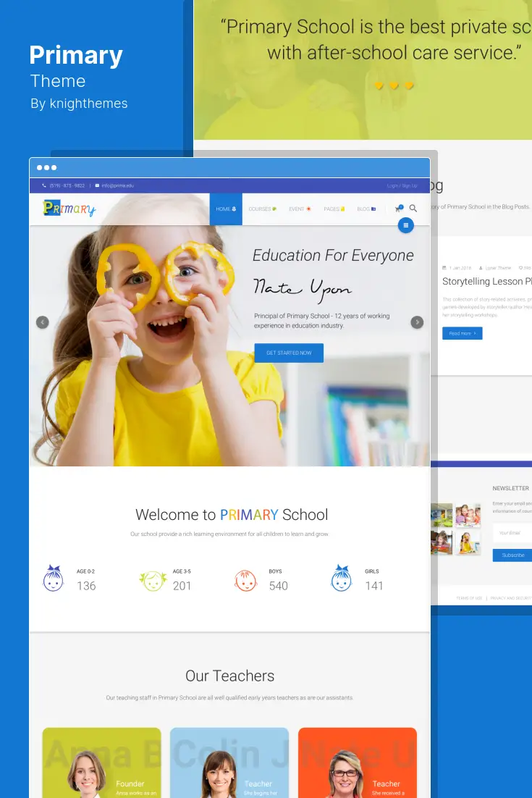The width and height of the screenshot is (532, 798).
Task: Click the Boys orange face icon
Action: click(x=245, y=580)
